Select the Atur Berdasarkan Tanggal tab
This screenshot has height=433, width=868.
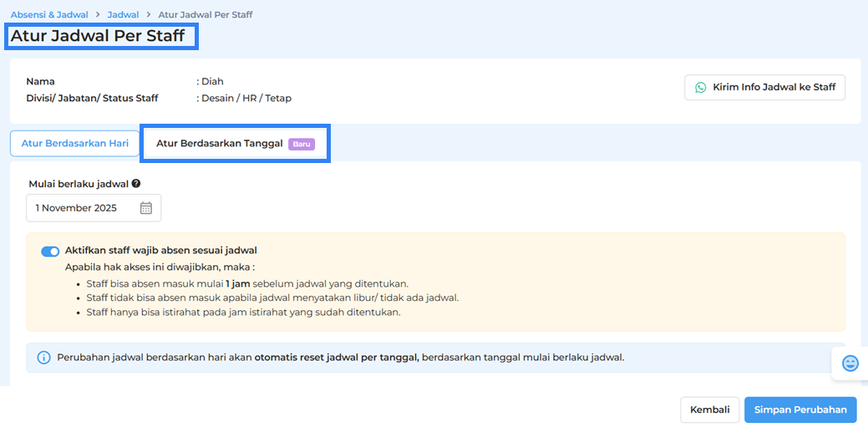220,144
